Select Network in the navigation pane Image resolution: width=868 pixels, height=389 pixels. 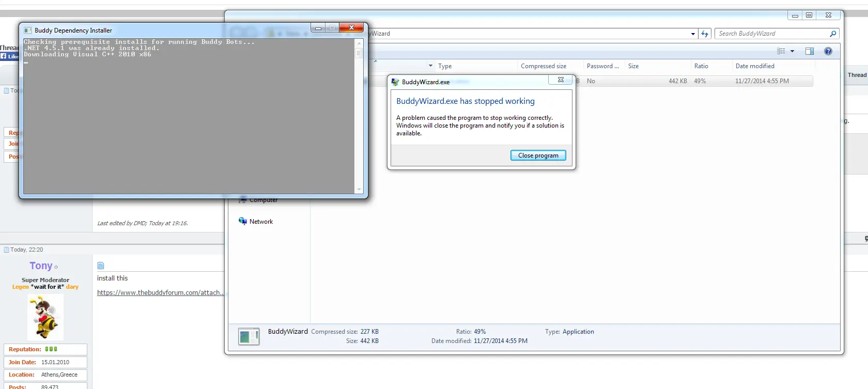[261, 222]
